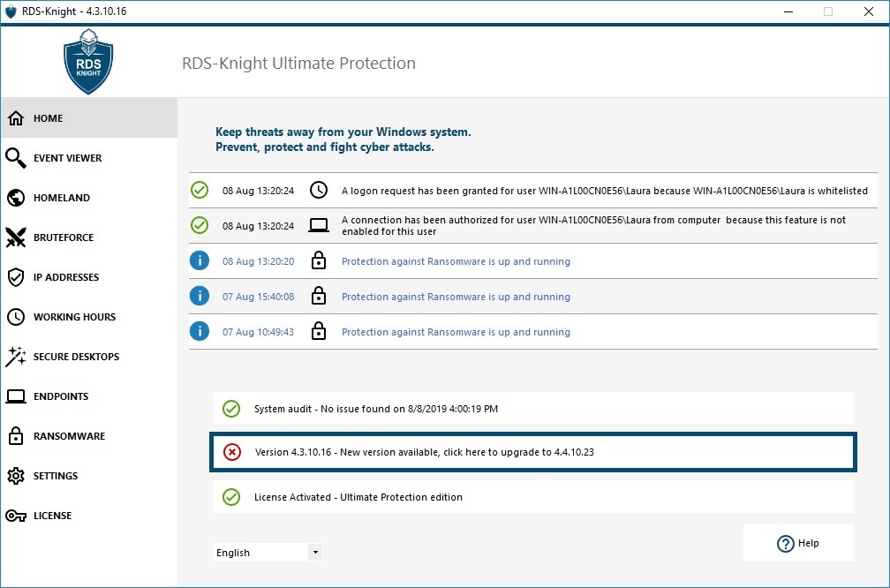
Task: Click green check next to License Activated
Action: point(231,497)
